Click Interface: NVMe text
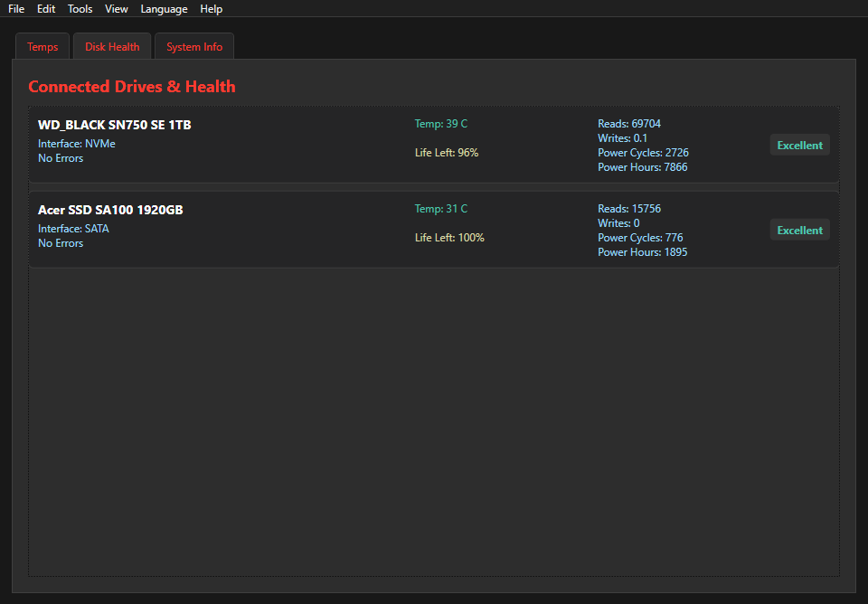Viewport: 868px width, 604px height. click(76, 144)
